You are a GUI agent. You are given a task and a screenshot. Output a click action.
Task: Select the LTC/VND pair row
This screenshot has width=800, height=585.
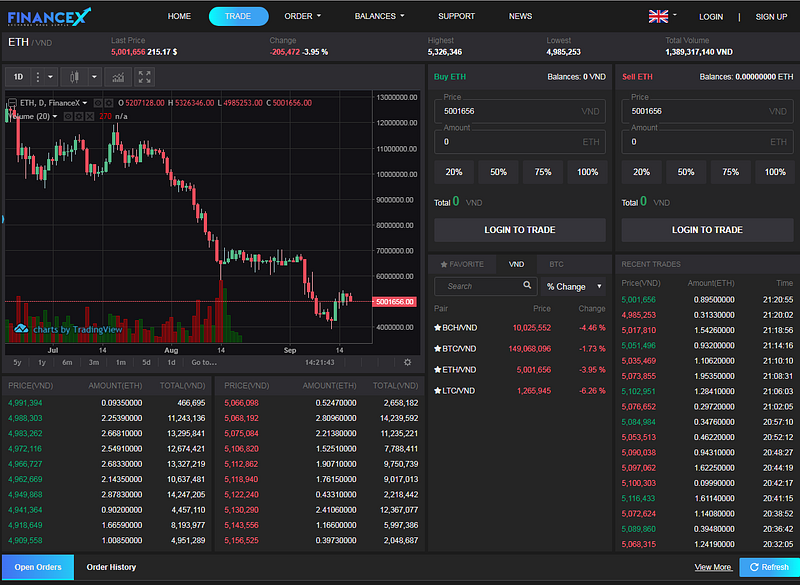(x=519, y=391)
